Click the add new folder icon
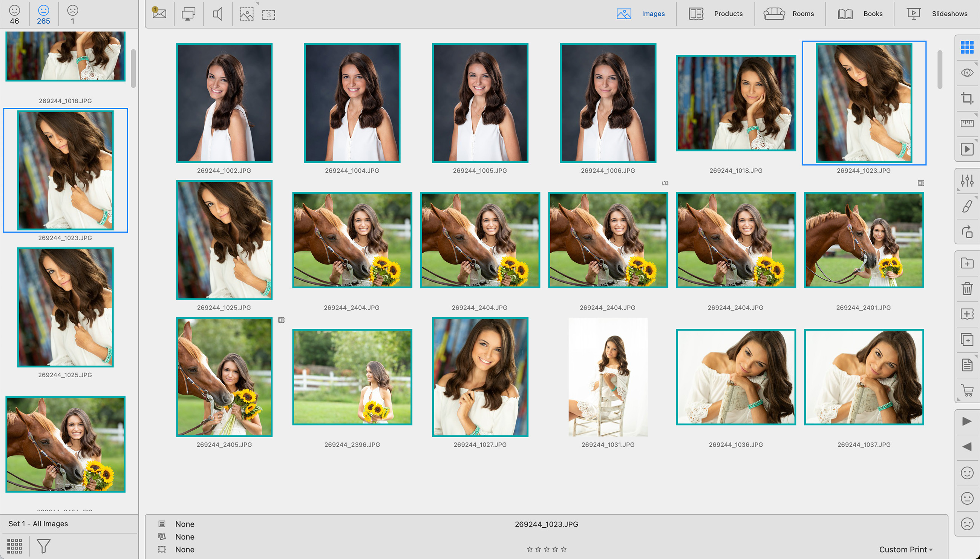 967,263
